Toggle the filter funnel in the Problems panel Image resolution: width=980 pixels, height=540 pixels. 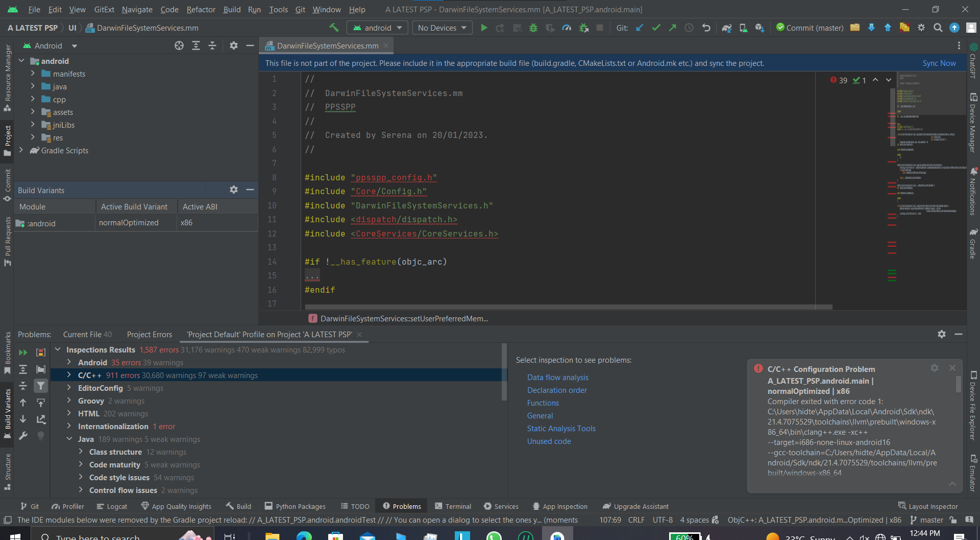coord(41,386)
